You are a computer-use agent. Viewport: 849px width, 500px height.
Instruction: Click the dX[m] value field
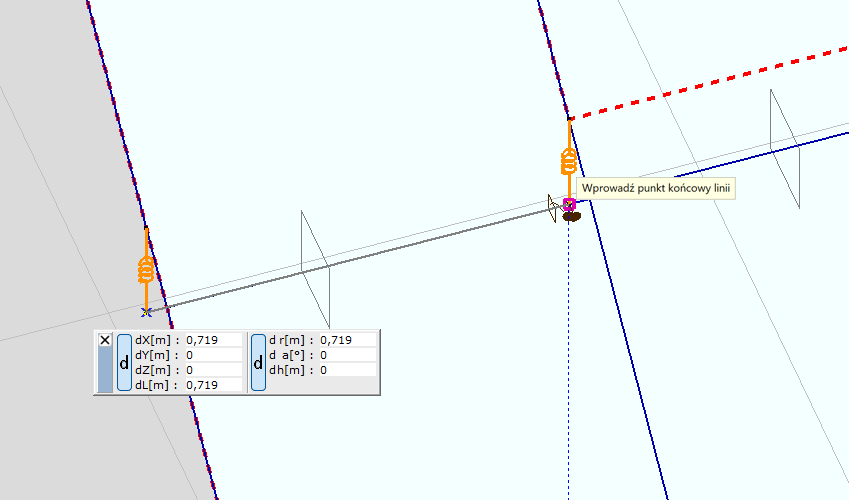pyautogui.click(x=214, y=340)
